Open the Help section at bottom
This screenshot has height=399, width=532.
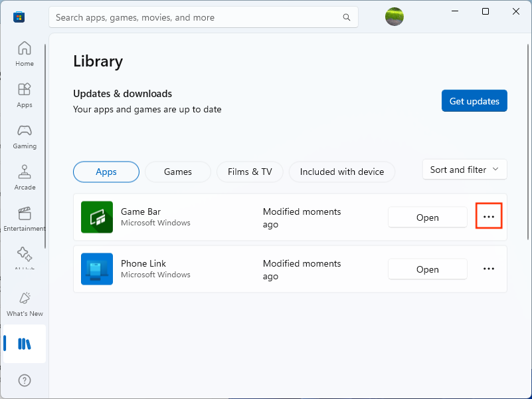24,380
